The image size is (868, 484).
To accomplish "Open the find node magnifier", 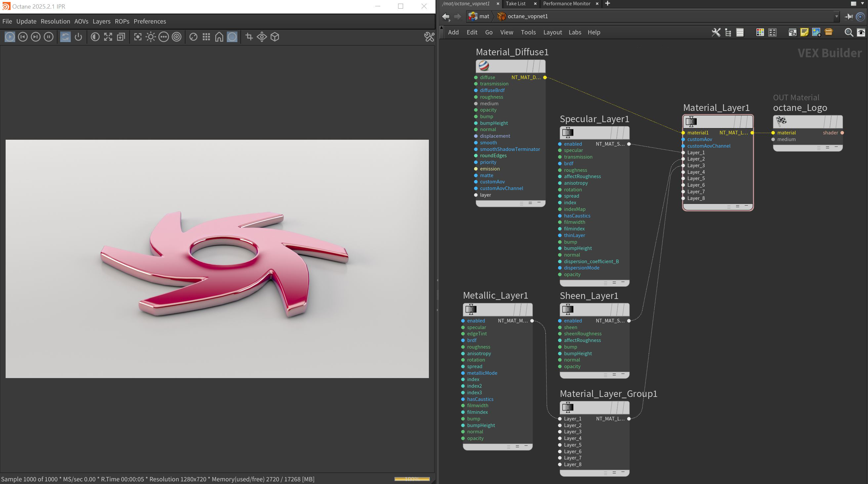I will click(x=848, y=32).
